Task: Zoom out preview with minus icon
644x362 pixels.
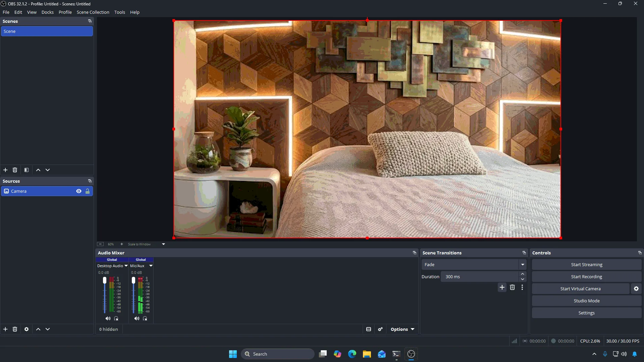Action: 100,244
